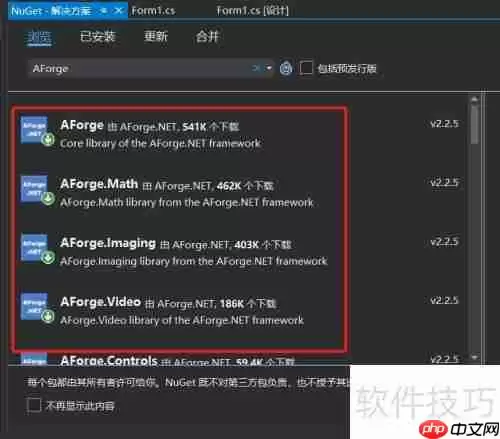The width and height of the screenshot is (500, 439).
Task: Open the search history dropdown arrow
Action: point(269,68)
